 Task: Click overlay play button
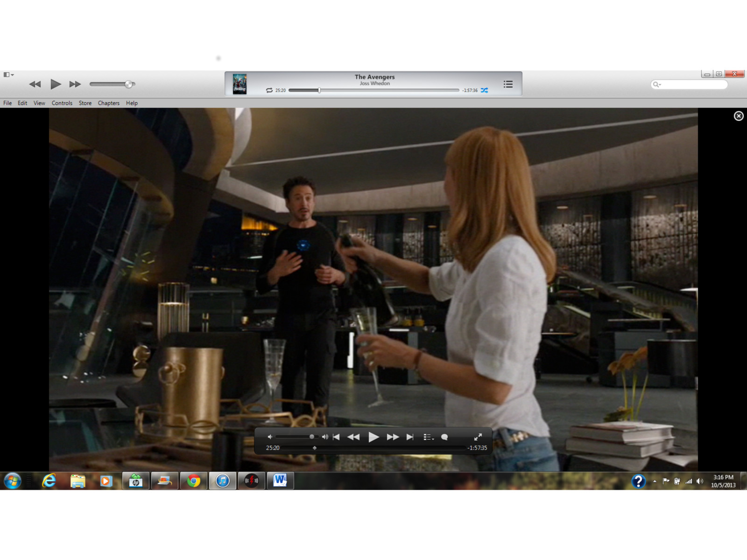(x=373, y=437)
